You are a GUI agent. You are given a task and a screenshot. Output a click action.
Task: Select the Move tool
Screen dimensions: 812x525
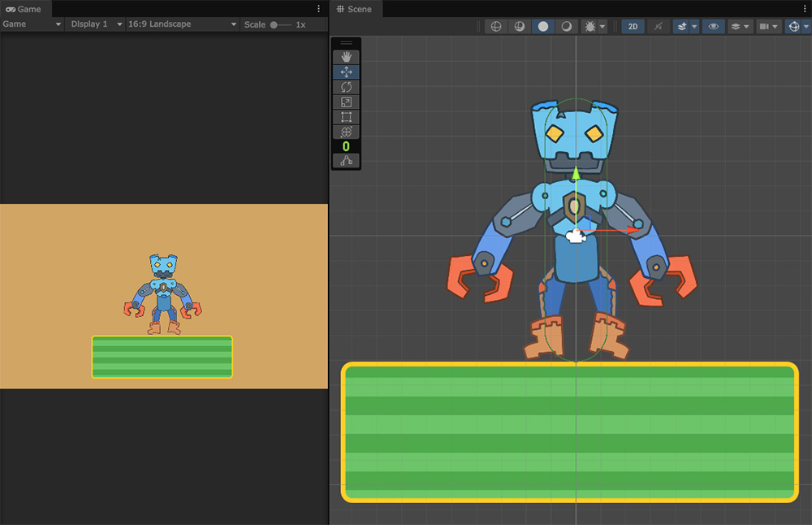[346, 72]
